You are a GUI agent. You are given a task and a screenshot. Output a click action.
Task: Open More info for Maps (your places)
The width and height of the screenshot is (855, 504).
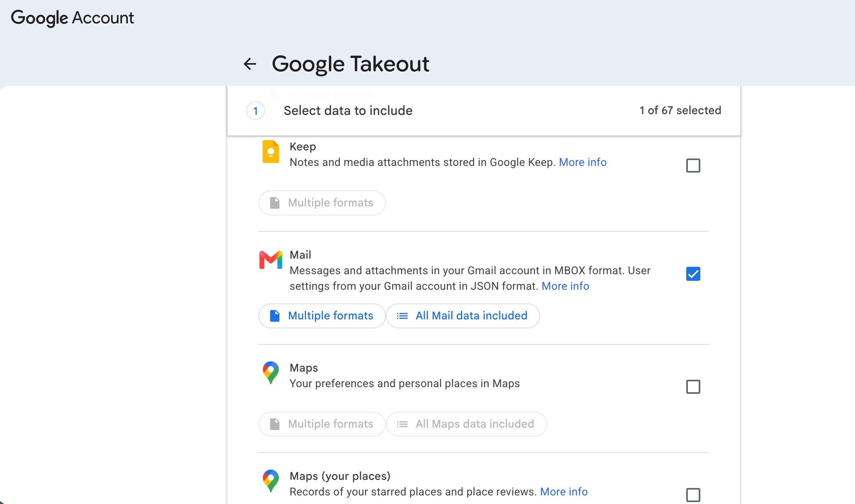click(x=564, y=492)
